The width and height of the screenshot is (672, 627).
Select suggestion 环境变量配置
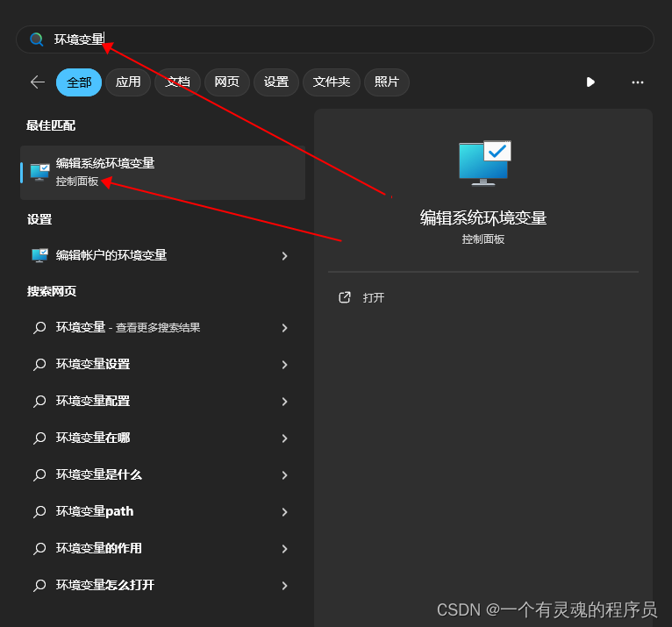(163, 402)
